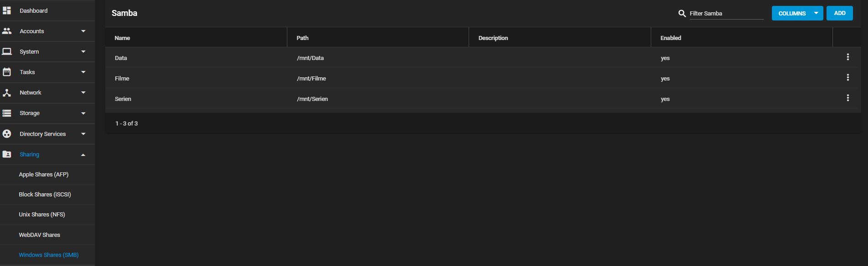The width and height of the screenshot is (868, 266).
Task: Open Unix Shares (NFS)
Action: click(x=42, y=215)
